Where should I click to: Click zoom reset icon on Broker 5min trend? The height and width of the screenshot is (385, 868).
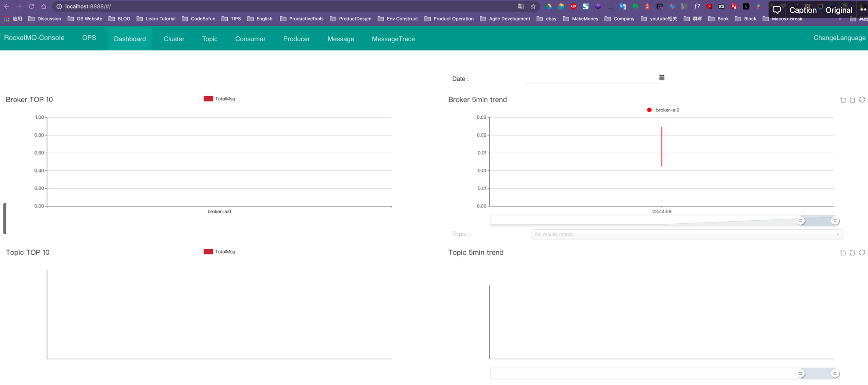click(x=852, y=100)
